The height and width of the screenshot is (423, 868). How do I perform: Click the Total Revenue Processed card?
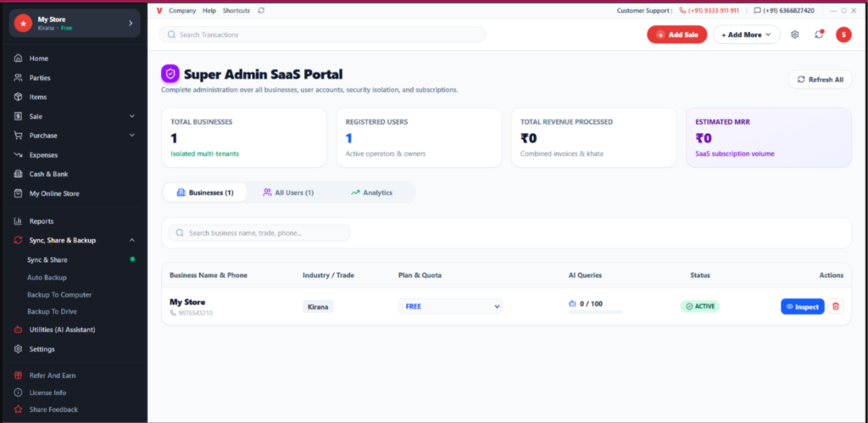point(594,137)
